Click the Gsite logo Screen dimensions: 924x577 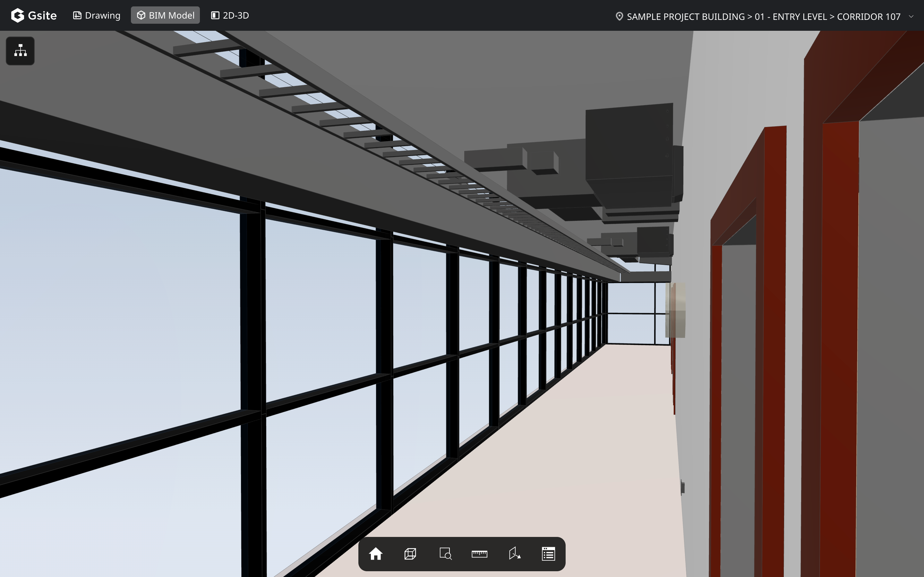pyautogui.click(x=34, y=16)
